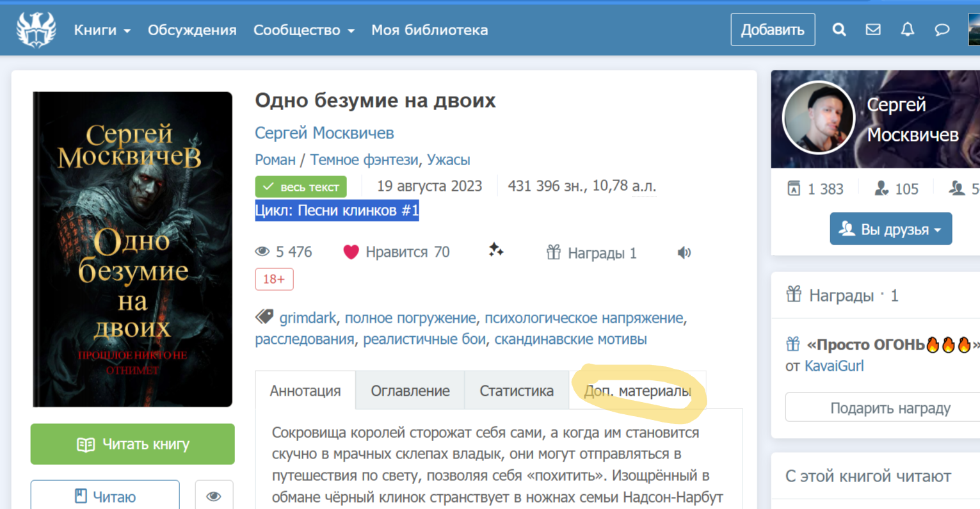Switch to the Статистика tab
This screenshot has width=980, height=509.
tap(517, 391)
